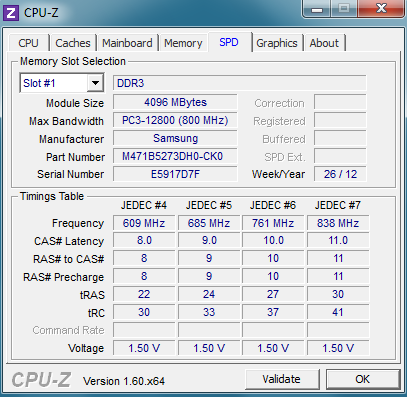The image size is (407, 397).
Task: Click the tRAS value 27
Action: pyautogui.click(x=273, y=294)
